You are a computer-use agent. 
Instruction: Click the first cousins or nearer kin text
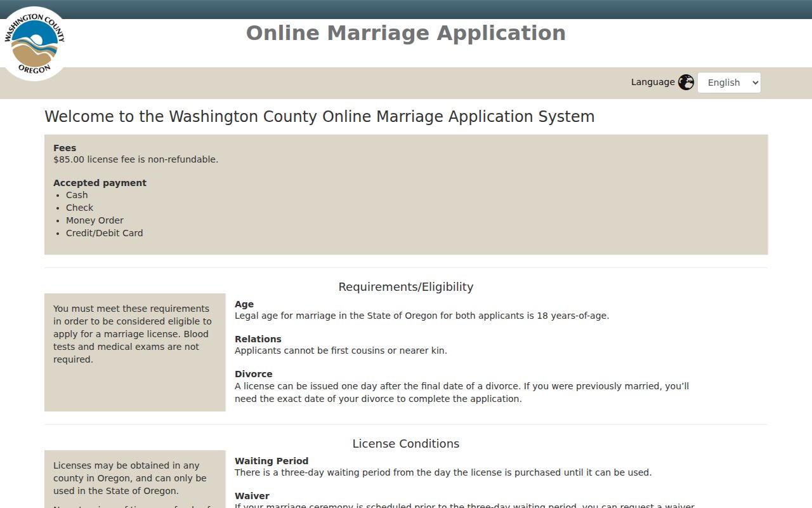point(341,351)
